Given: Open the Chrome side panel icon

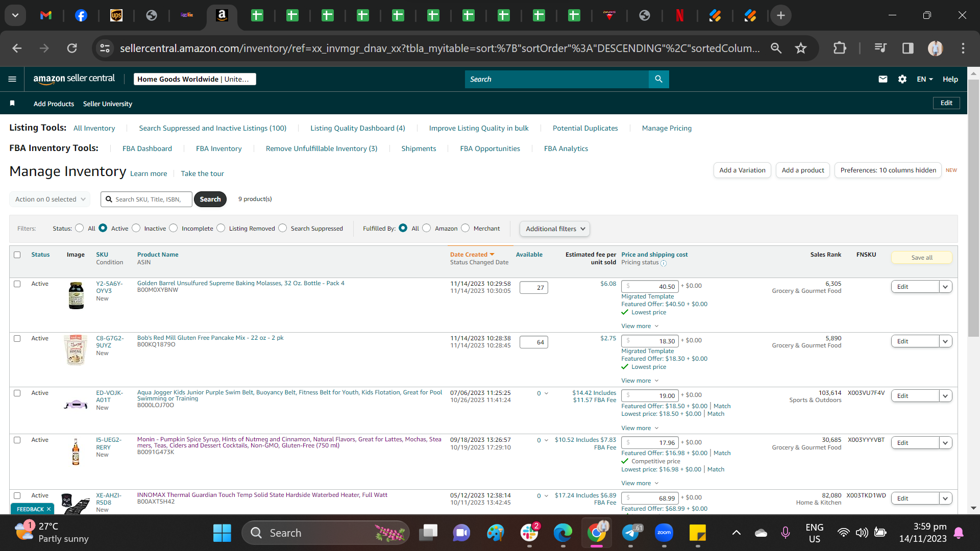Looking at the screenshot, I should coord(908,48).
